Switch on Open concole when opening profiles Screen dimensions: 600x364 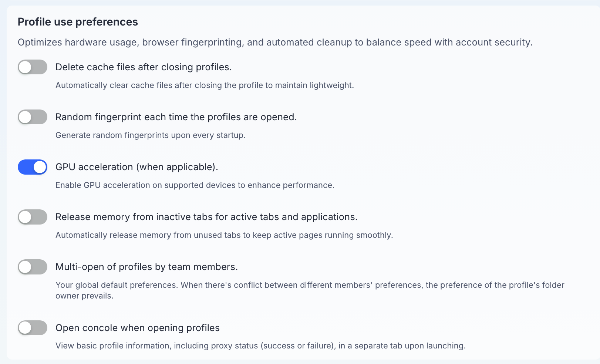pos(33,328)
